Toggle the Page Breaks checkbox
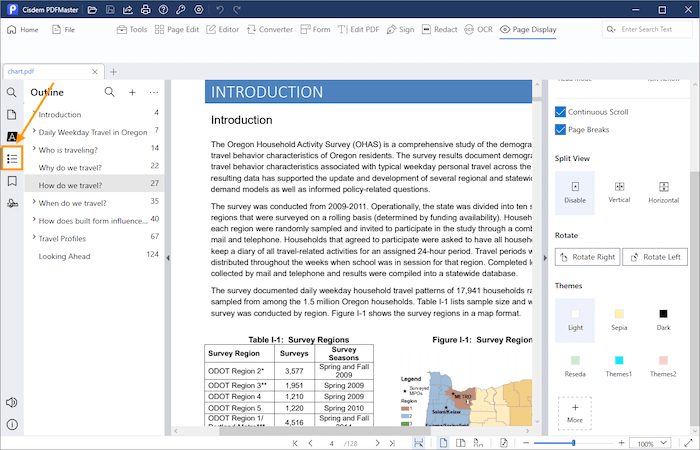Viewport: 700px width, 450px height. click(x=560, y=129)
